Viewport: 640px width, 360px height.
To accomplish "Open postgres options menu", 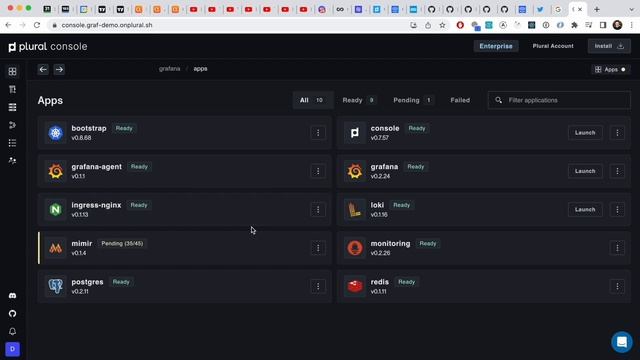I will [318, 286].
